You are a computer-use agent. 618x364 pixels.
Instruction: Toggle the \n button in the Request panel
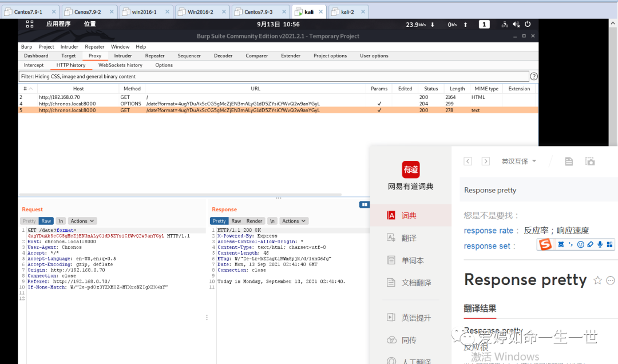coord(61,221)
